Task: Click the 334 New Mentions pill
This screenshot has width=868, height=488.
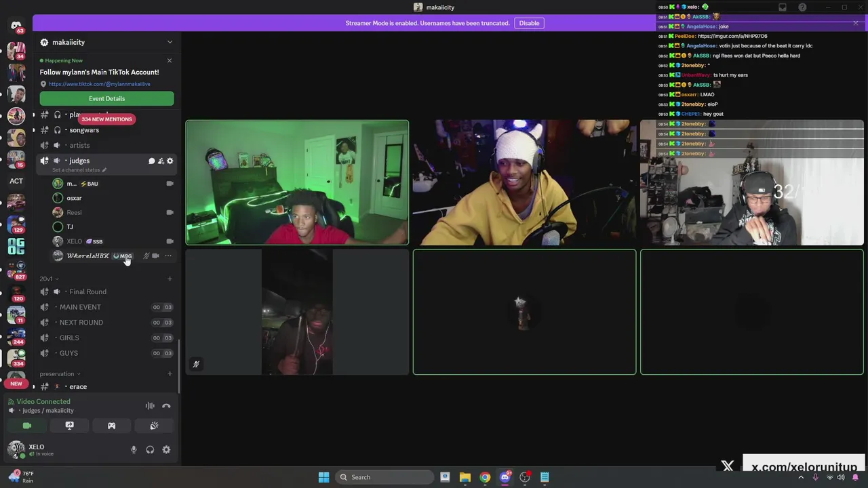Action: (x=106, y=119)
